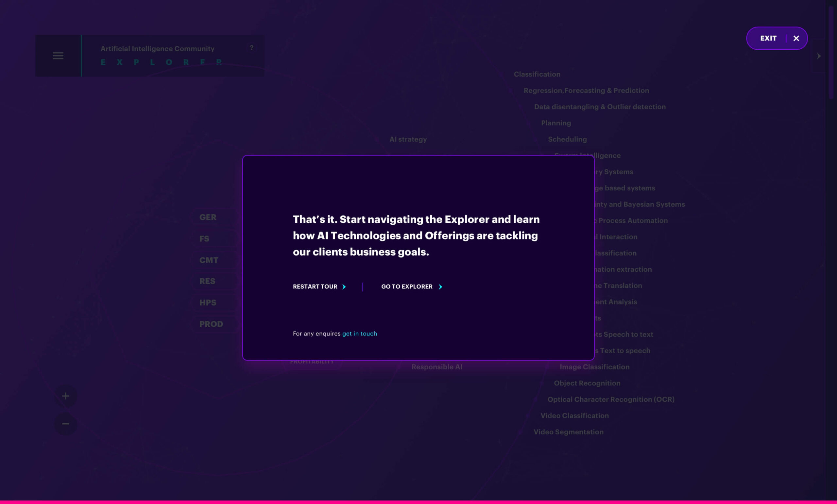Screen dimensions: 837x504
Task: Click the Responsible AI node
Action: point(436,367)
